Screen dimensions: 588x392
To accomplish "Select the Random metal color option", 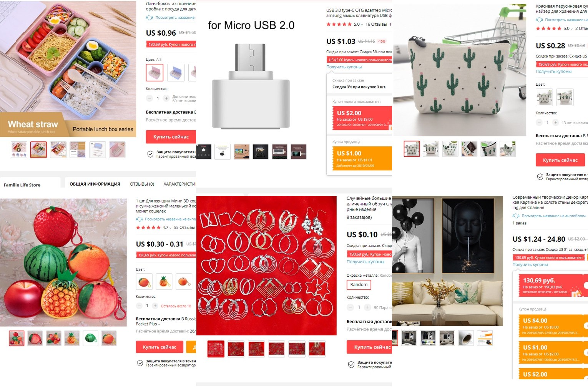I will [x=359, y=285].
